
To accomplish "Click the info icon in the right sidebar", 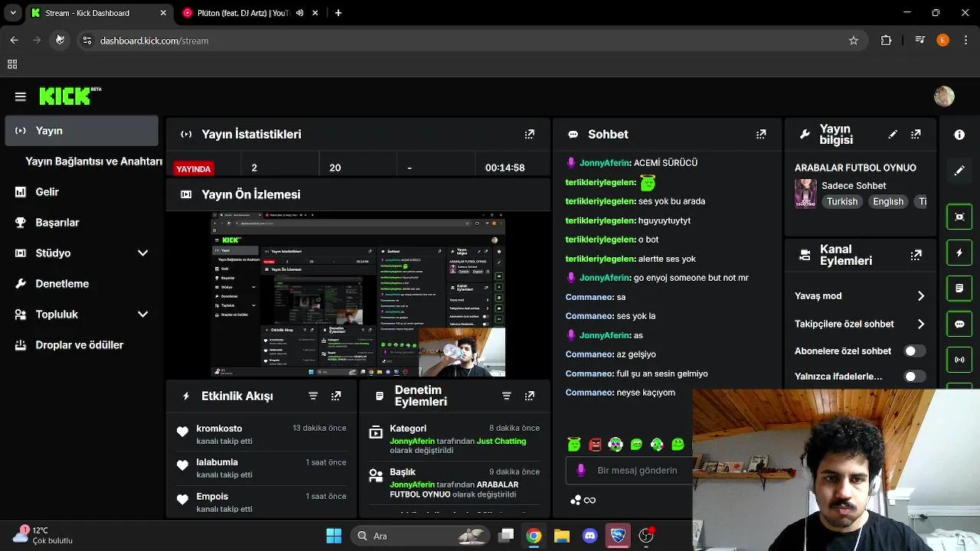I will point(959,135).
